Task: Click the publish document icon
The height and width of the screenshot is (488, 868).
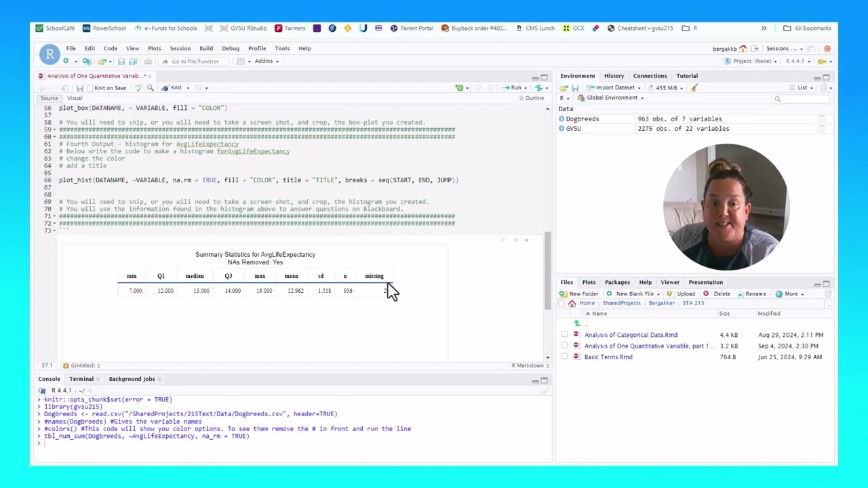Action: click(x=538, y=87)
